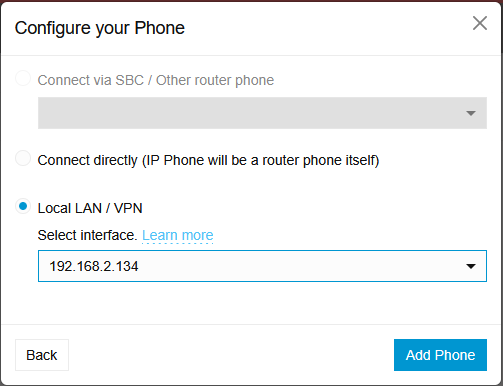Open the 192.168.2.134 interface combo box

pyautogui.click(x=262, y=266)
